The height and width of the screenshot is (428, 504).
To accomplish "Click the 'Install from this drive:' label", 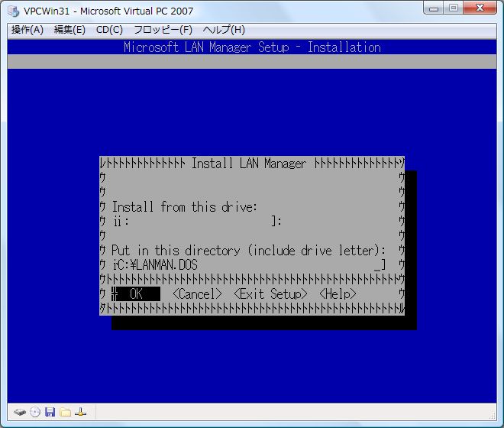I will [x=185, y=207].
